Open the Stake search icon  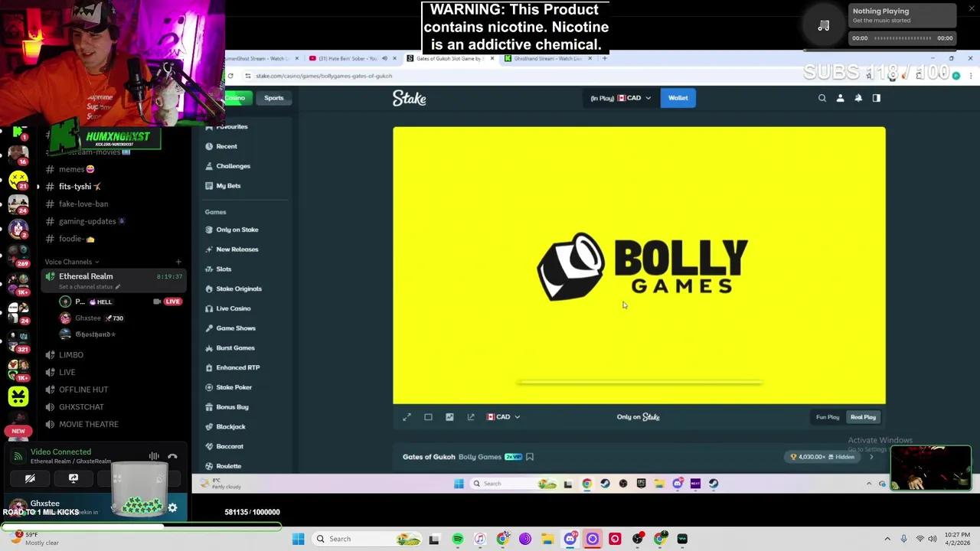(822, 98)
